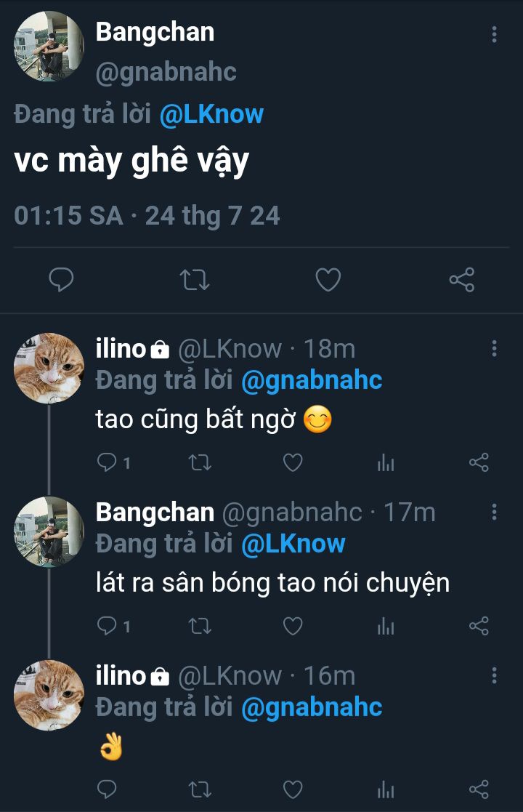Like ilino's OK hand emoji reply
Viewport: 523px width, 812px height.
[293, 789]
